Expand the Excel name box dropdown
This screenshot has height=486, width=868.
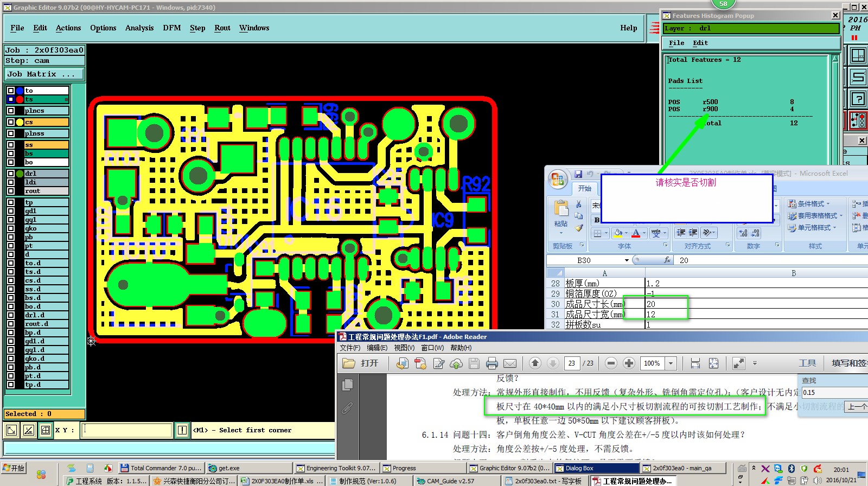[627, 260]
